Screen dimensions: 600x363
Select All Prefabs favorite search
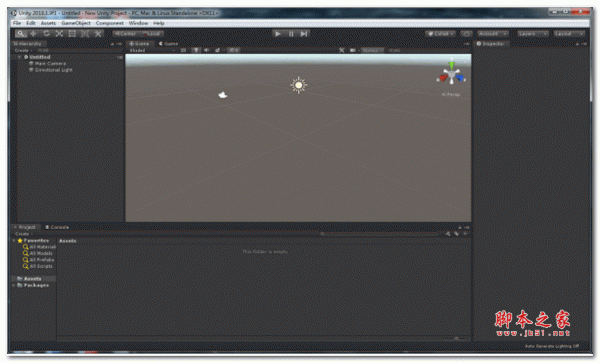click(x=39, y=260)
